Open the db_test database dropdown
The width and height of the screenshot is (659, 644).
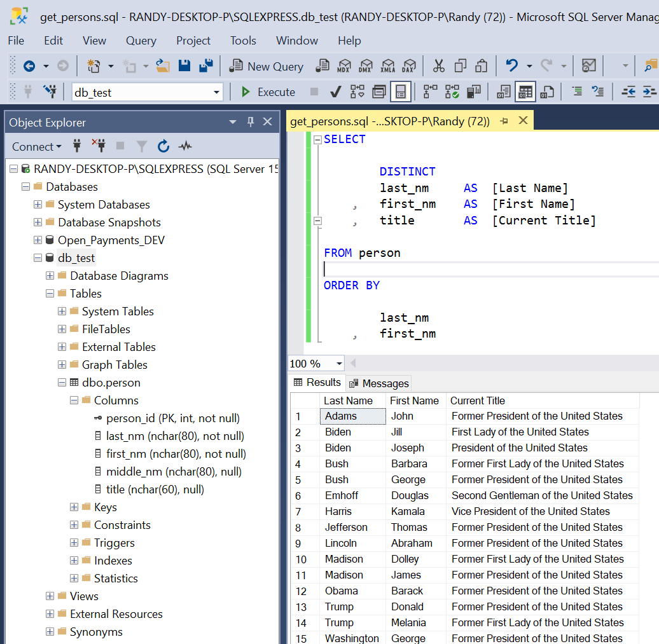coord(216,93)
